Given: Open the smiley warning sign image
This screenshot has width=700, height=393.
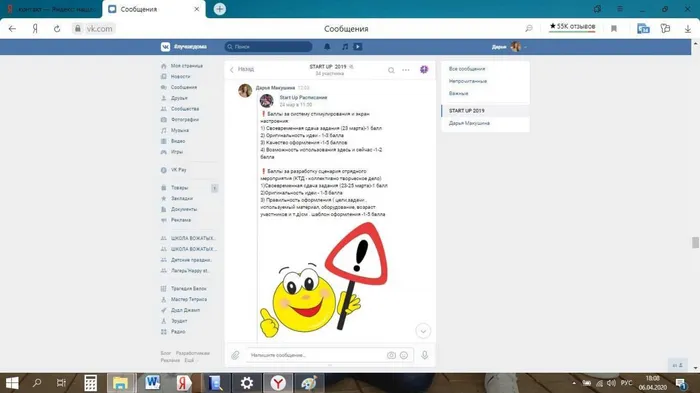Looking at the screenshot, I should [x=324, y=280].
